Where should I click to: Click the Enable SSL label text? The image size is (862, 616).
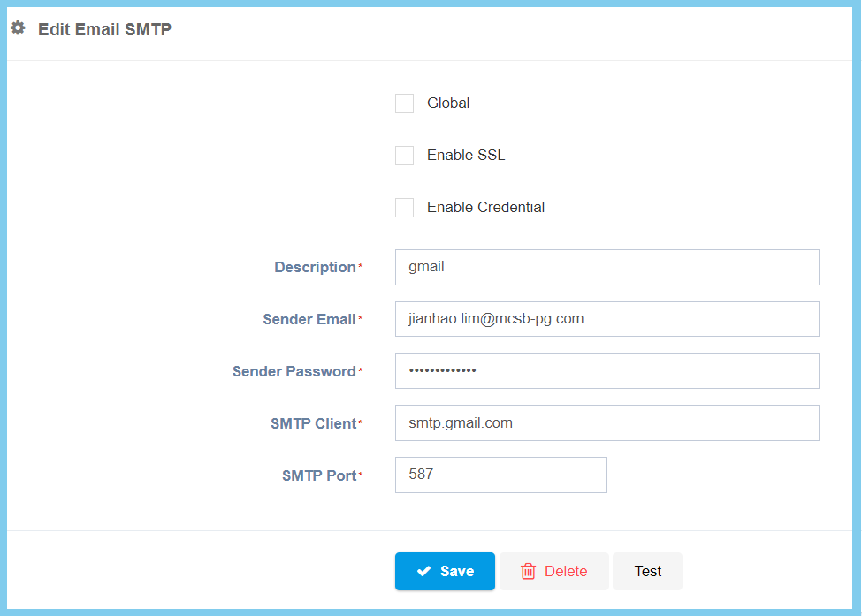[466, 156]
